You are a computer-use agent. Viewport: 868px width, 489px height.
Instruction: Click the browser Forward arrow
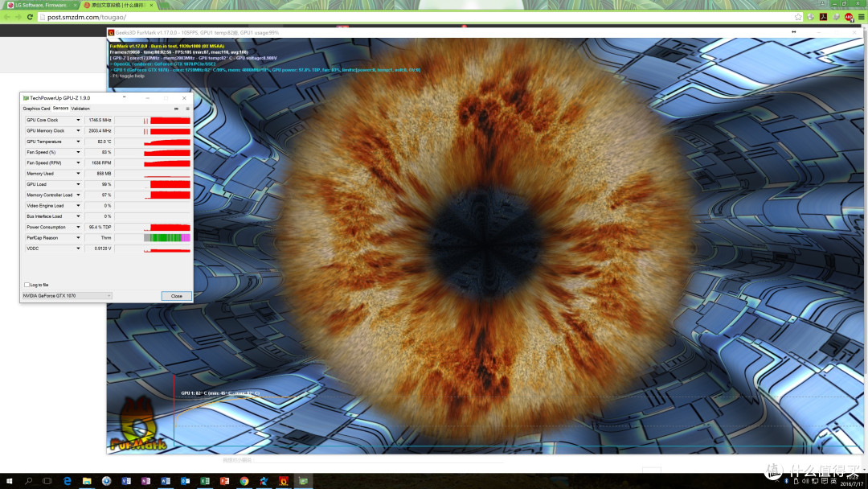pos(18,17)
